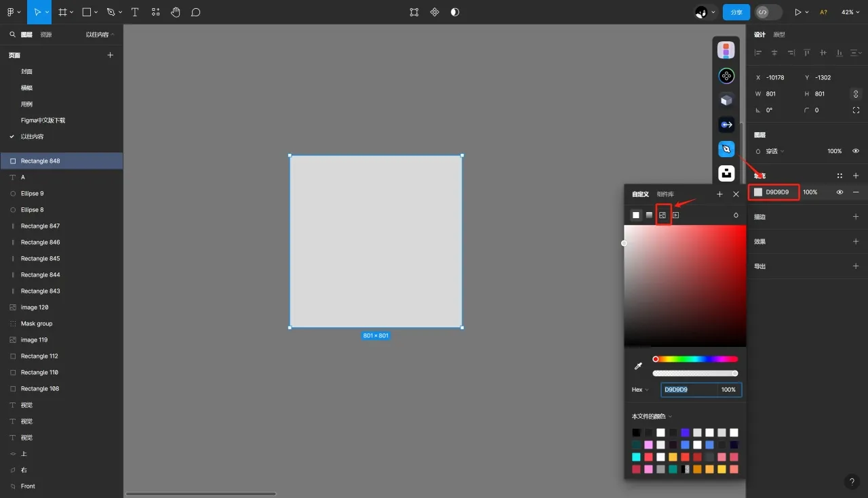868x498 pixels.
Task: Open the Figma main menu
Action: pyautogui.click(x=12, y=12)
